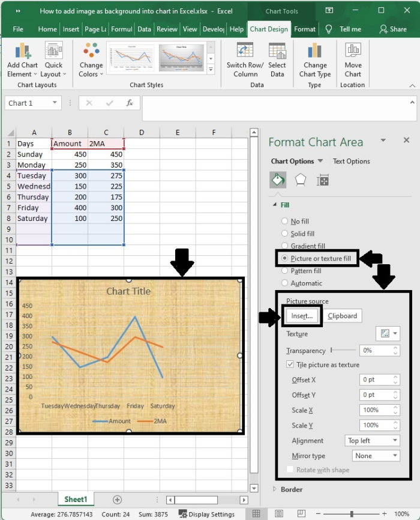
Task: Increase Scale Y with up arrow
Action: 395,423
